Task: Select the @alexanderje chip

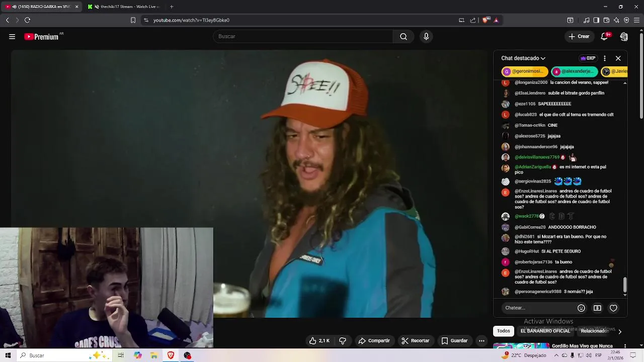Action: tap(574, 71)
